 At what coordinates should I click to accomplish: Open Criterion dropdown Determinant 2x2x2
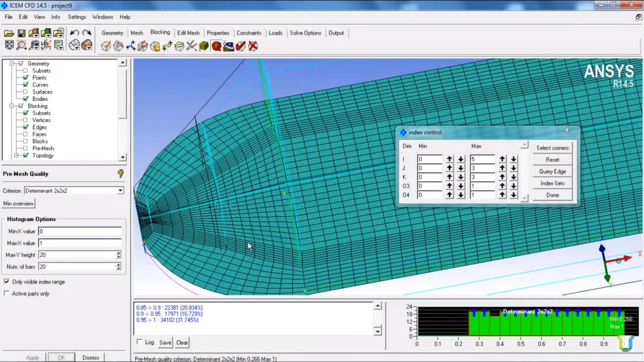[74, 191]
